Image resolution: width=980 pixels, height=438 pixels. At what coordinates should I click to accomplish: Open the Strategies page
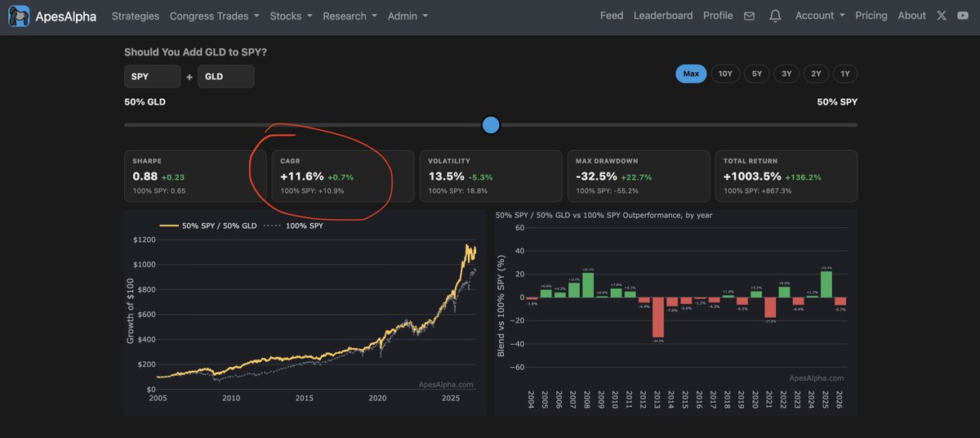pos(136,16)
